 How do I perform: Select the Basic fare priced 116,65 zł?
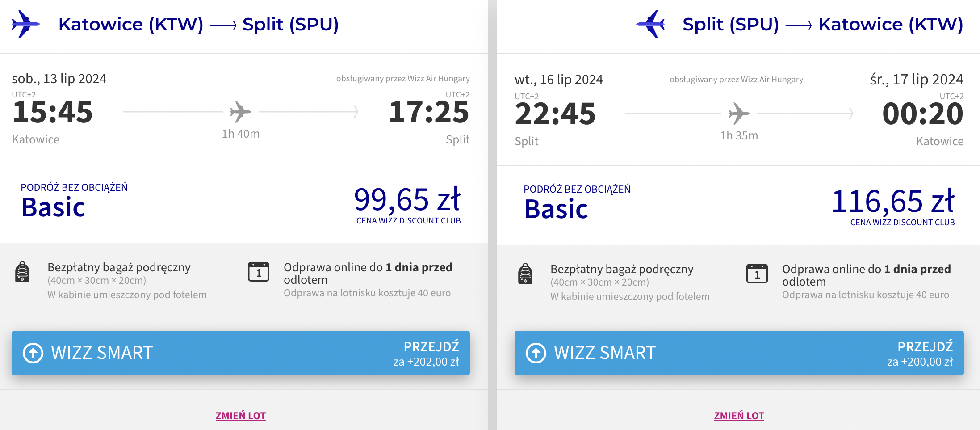738,206
